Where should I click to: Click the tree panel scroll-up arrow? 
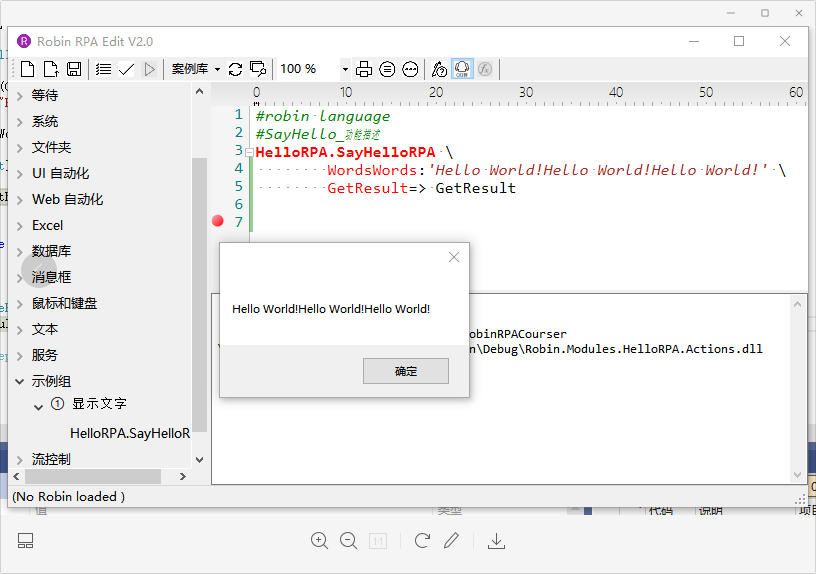tap(199, 92)
